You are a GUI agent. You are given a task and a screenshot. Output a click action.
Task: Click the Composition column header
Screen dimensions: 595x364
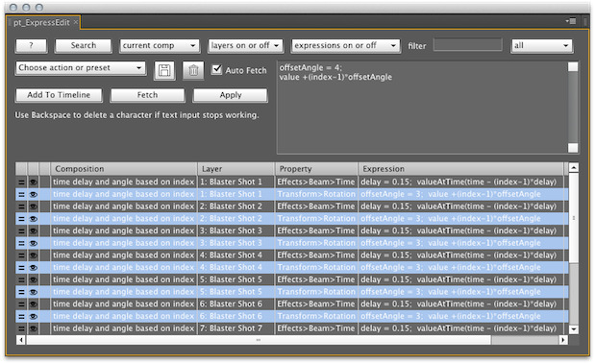[124, 169]
